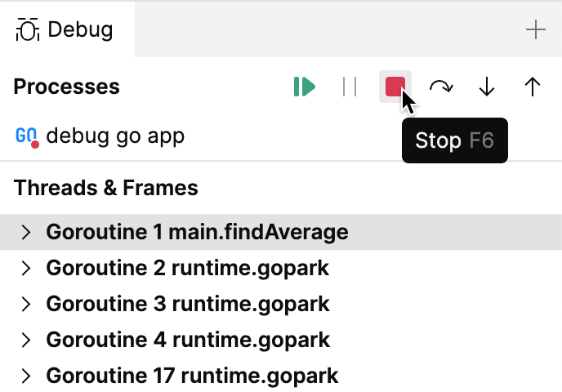The width and height of the screenshot is (562, 392).
Task: Expand Goroutine 2 runtime.gopark
Action: click(x=26, y=268)
